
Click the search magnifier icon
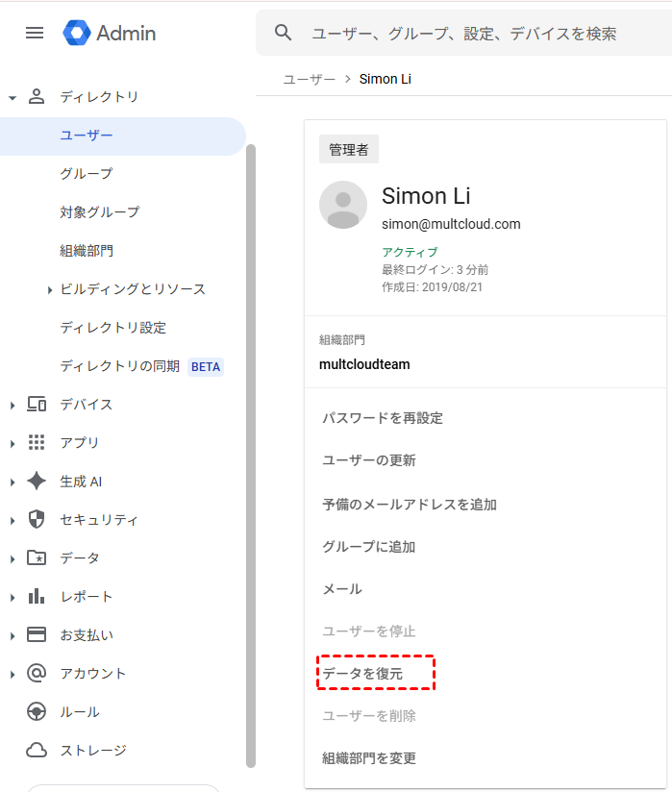tap(283, 33)
